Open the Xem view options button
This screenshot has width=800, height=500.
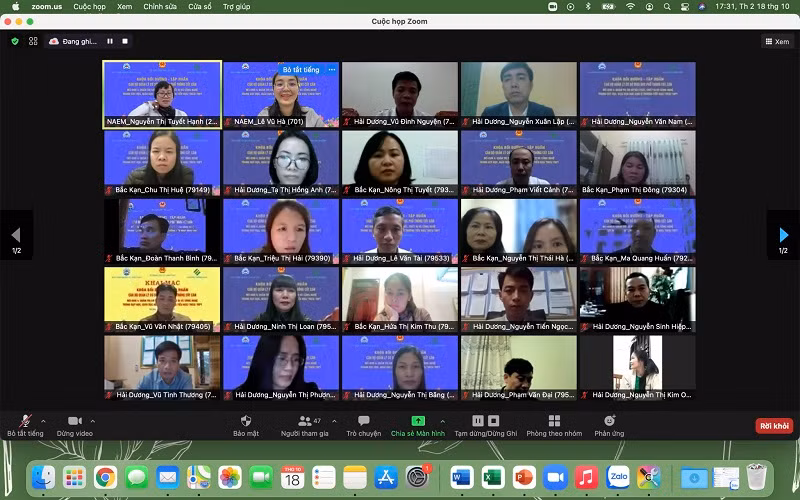(x=776, y=41)
